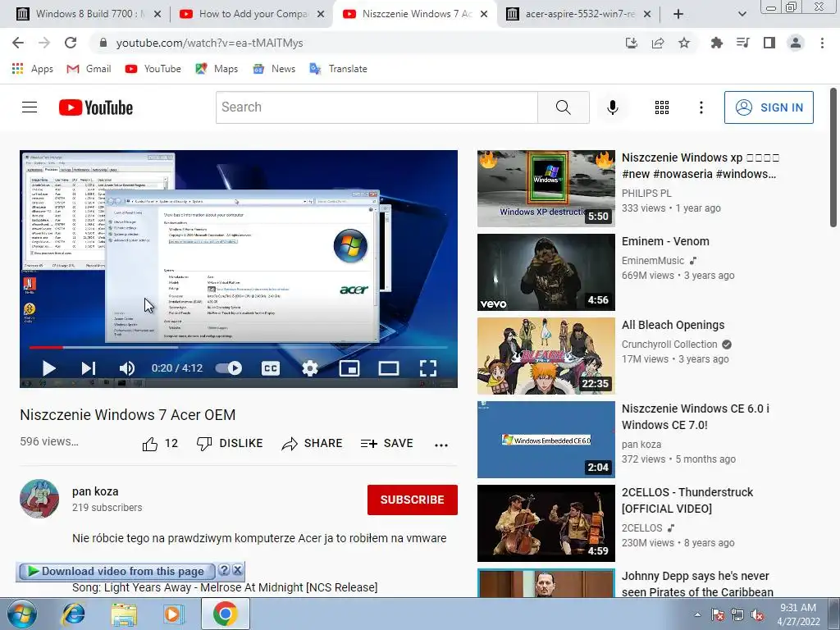Install app icon in address bar
The image size is (840, 630).
632,43
